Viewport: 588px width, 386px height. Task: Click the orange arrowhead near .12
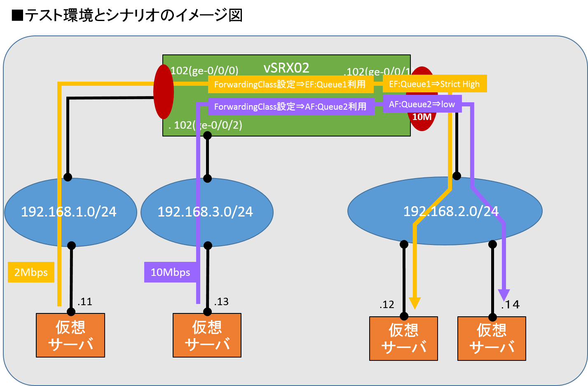tap(415, 303)
